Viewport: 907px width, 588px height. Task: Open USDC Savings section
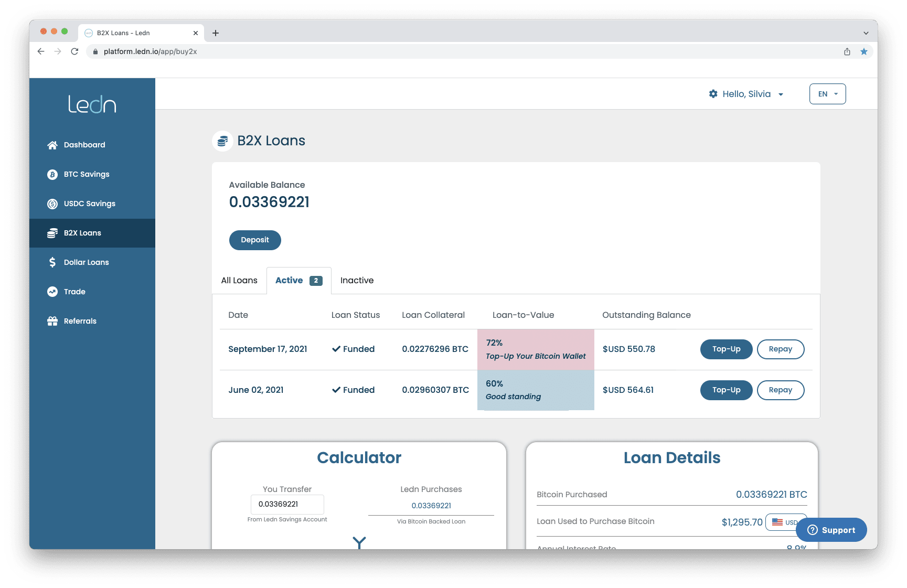click(92, 204)
